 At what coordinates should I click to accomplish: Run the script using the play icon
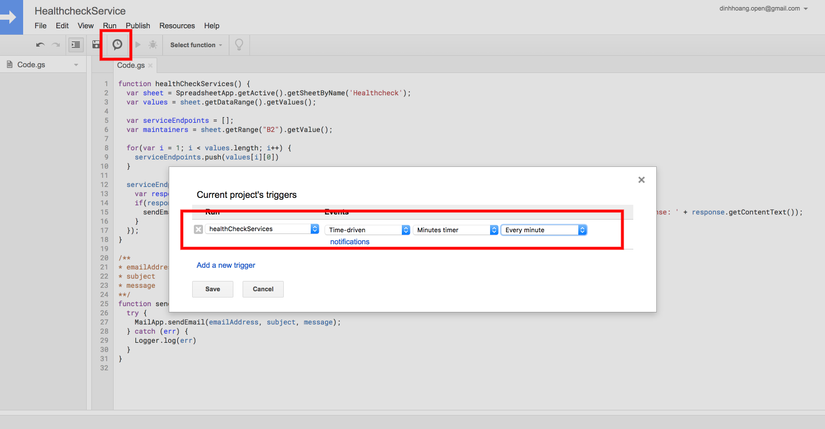point(138,45)
